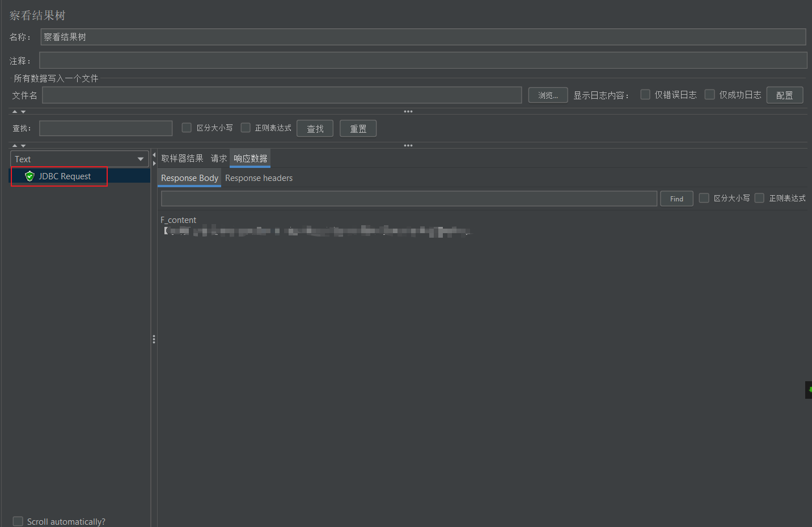Screen dimensions: 812x527
Task: Collapse the results tree with the left split arrow
Action: (154, 155)
